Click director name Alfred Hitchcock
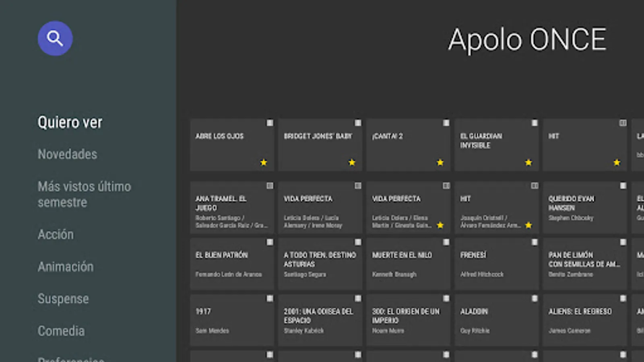 click(x=482, y=274)
